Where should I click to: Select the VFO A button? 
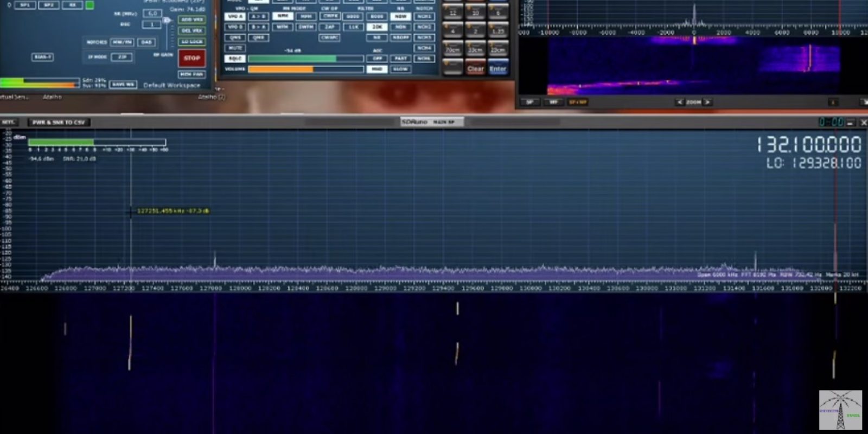(x=235, y=16)
